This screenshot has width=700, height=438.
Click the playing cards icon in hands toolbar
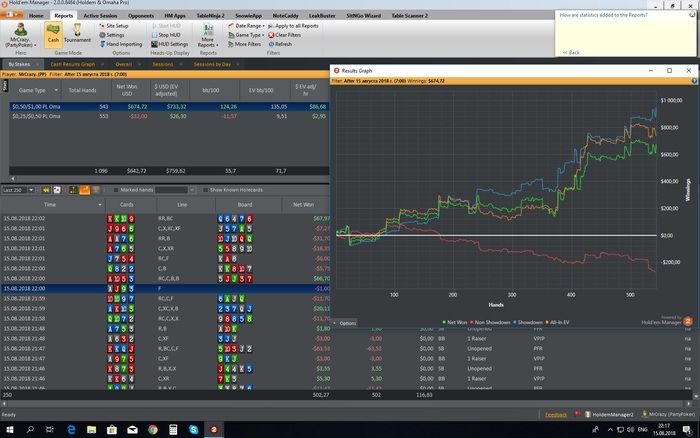click(x=57, y=190)
